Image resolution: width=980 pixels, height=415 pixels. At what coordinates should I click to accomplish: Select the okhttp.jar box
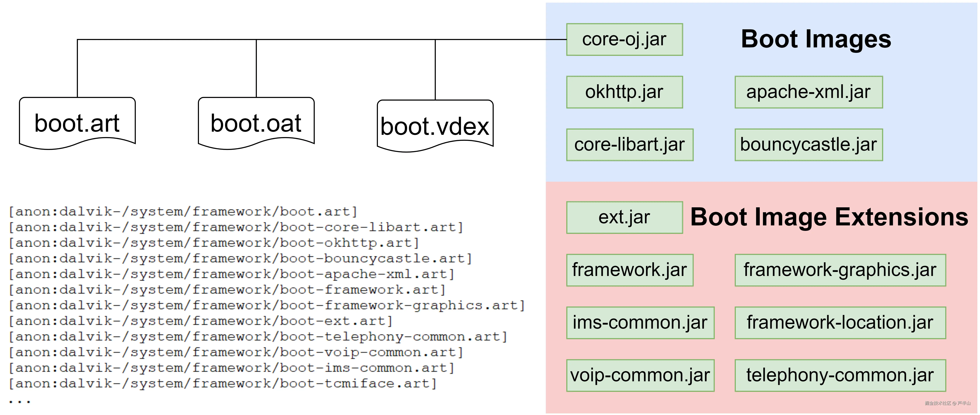click(624, 92)
